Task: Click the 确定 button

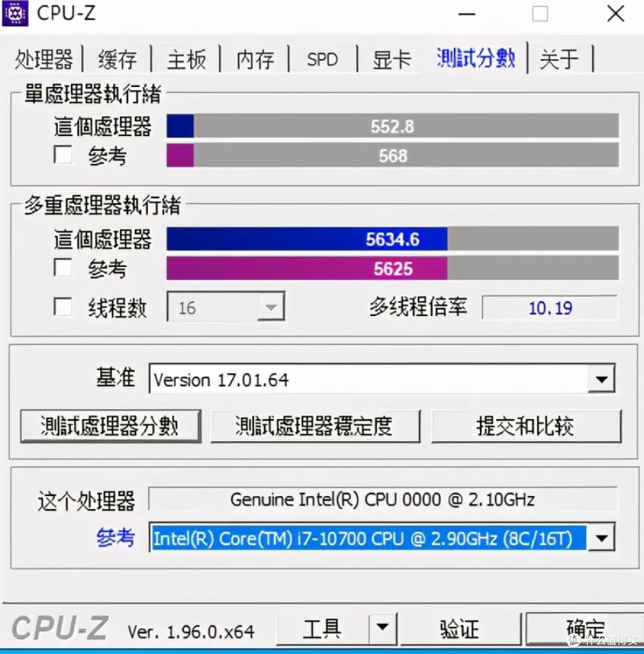Action: [585, 629]
